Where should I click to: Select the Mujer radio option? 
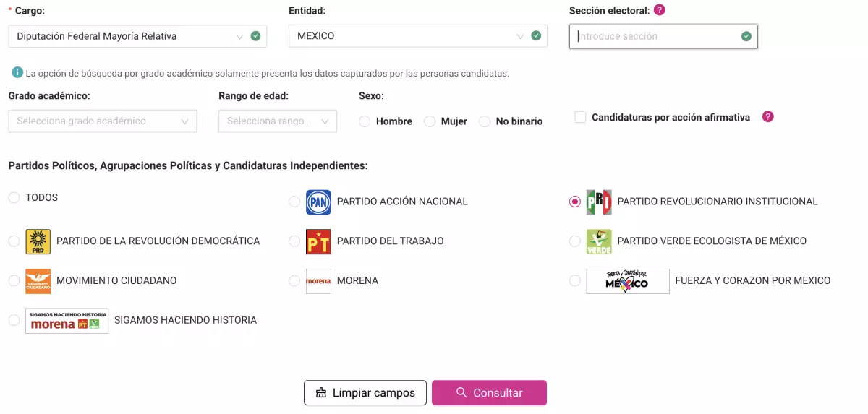430,121
